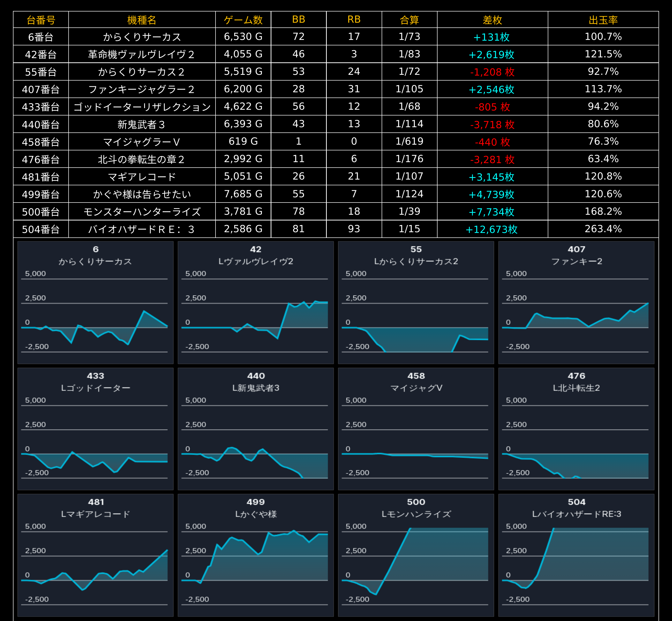Click モンスターハンターライズ machine name
The width and height of the screenshot is (672, 621).
tap(142, 211)
